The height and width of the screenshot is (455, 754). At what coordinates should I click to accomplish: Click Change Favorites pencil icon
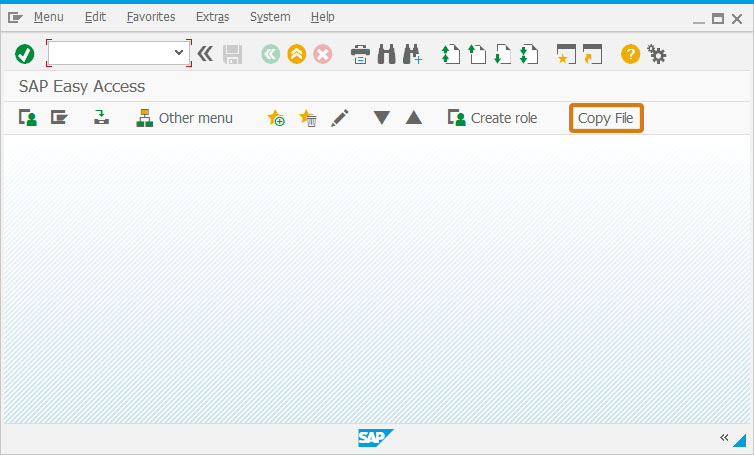tap(339, 118)
